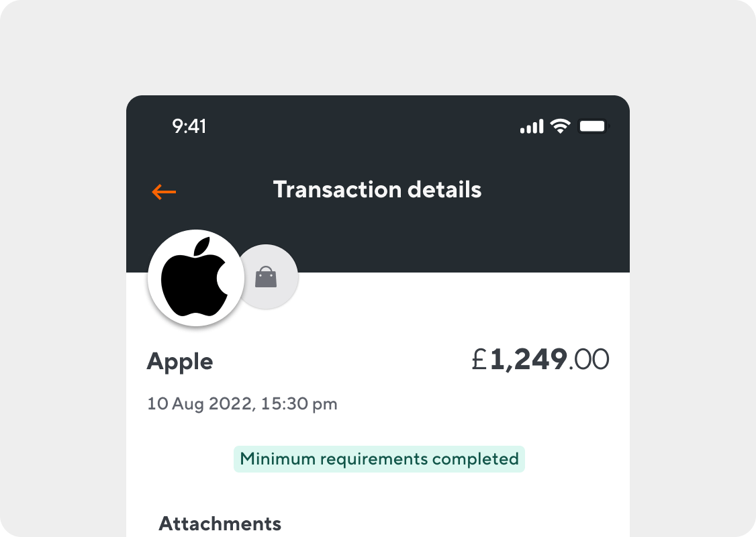Tap the orange back arrow

(164, 192)
